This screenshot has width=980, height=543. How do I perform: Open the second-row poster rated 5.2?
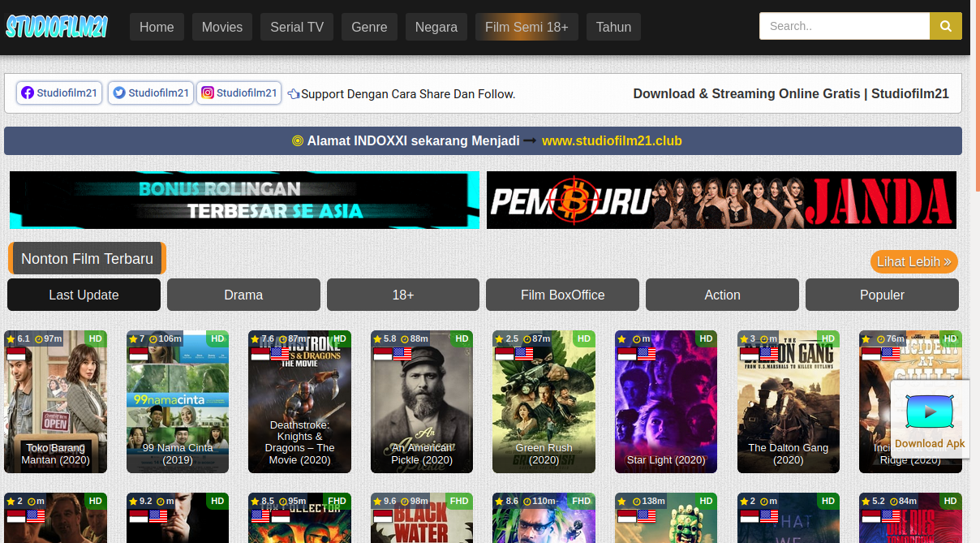click(x=910, y=518)
